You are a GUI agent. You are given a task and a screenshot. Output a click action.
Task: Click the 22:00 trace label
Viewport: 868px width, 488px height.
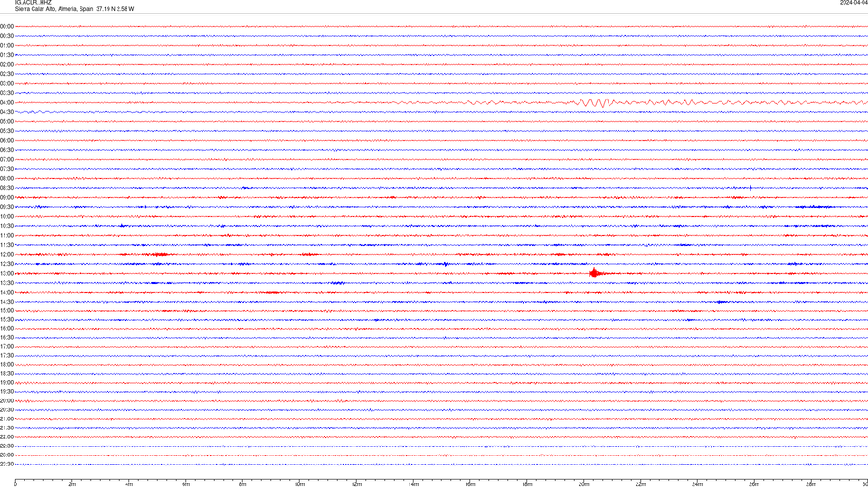(6, 437)
